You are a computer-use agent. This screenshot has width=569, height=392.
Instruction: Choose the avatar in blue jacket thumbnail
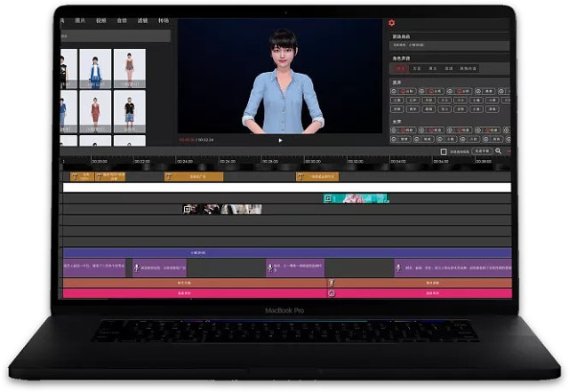[x=95, y=68]
